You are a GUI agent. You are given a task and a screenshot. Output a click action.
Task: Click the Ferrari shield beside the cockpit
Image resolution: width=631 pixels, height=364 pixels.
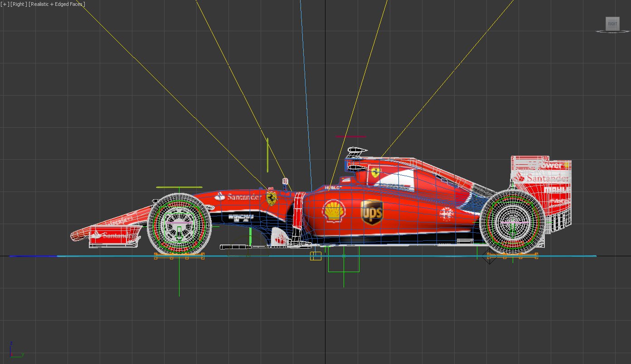pyautogui.click(x=375, y=172)
